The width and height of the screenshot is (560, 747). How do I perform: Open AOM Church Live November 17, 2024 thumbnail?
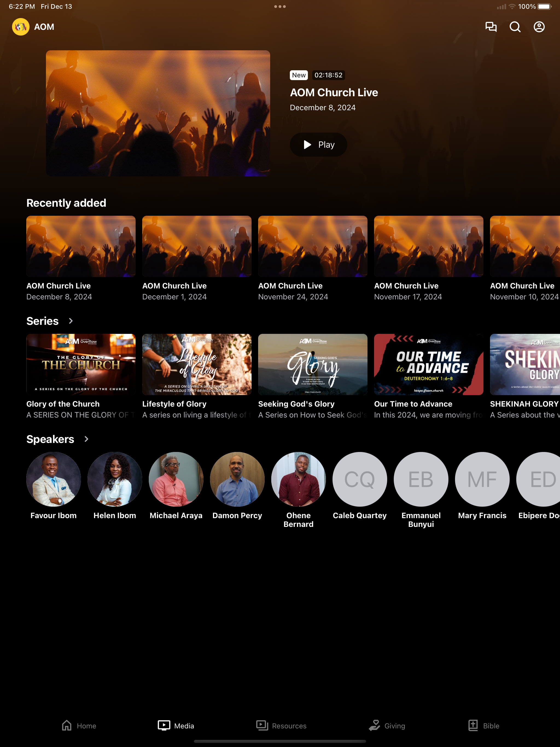[428, 247]
